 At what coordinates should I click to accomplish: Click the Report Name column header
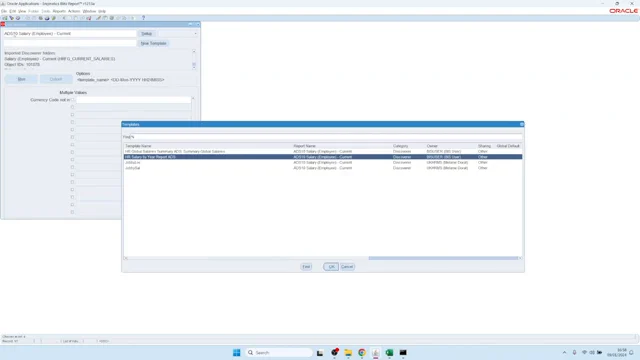pyautogui.click(x=304, y=146)
